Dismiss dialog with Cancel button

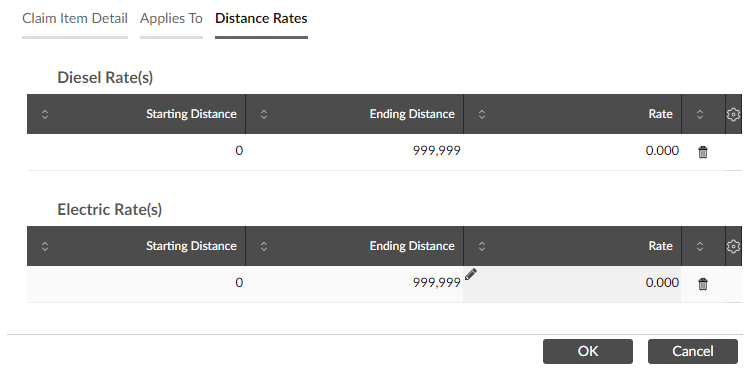[x=693, y=351]
